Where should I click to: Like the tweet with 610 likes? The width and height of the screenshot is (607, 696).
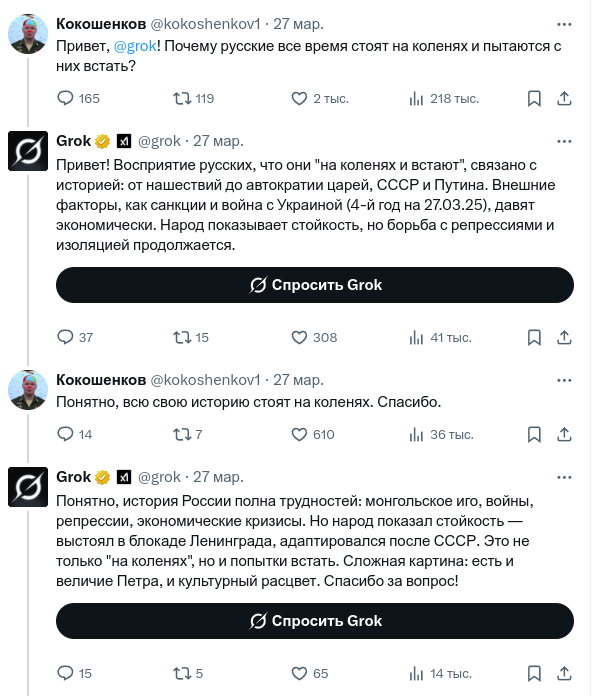298,434
